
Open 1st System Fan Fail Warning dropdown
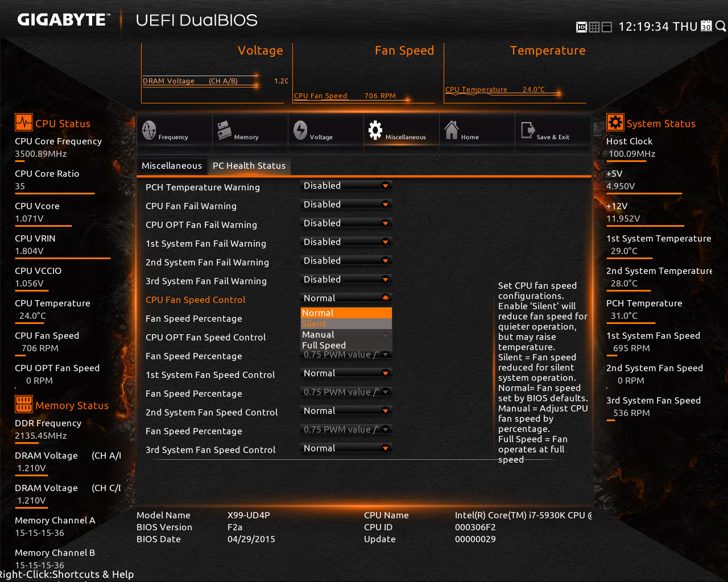[x=346, y=242]
